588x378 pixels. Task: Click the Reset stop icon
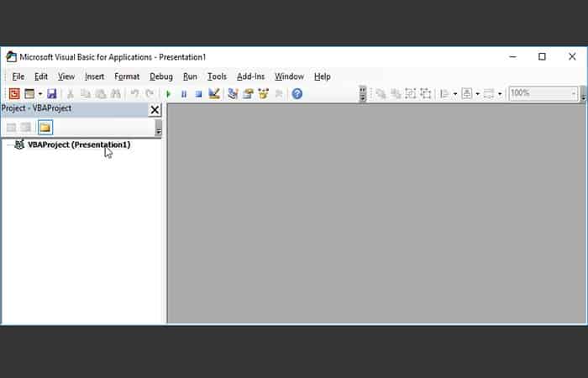tap(199, 94)
